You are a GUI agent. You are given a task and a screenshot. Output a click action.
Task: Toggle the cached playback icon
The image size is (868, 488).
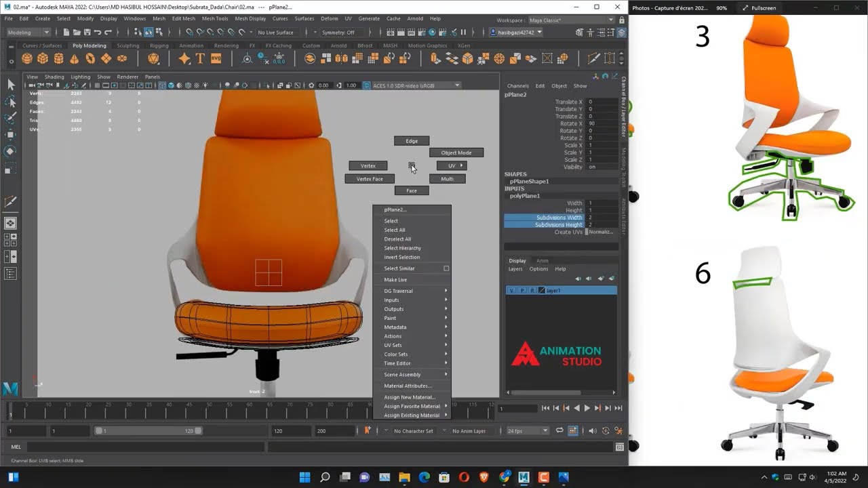tap(573, 430)
